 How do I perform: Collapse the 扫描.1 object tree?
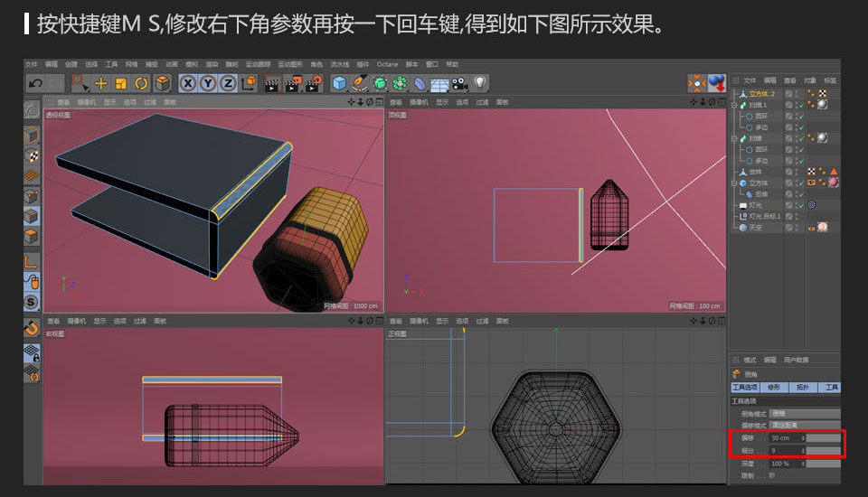pos(734,105)
